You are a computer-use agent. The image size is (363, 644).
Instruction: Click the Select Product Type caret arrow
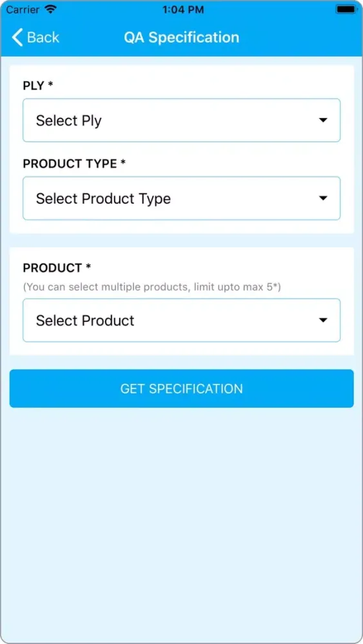click(323, 198)
